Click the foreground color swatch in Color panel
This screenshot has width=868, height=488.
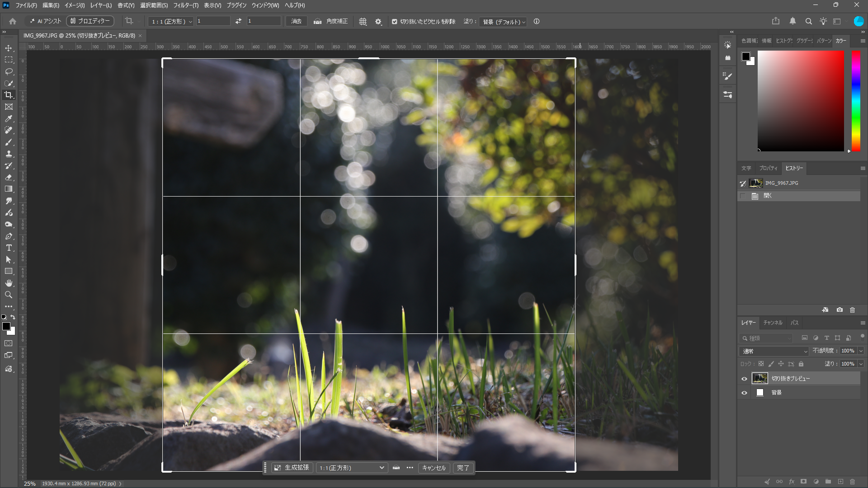tap(745, 56)
